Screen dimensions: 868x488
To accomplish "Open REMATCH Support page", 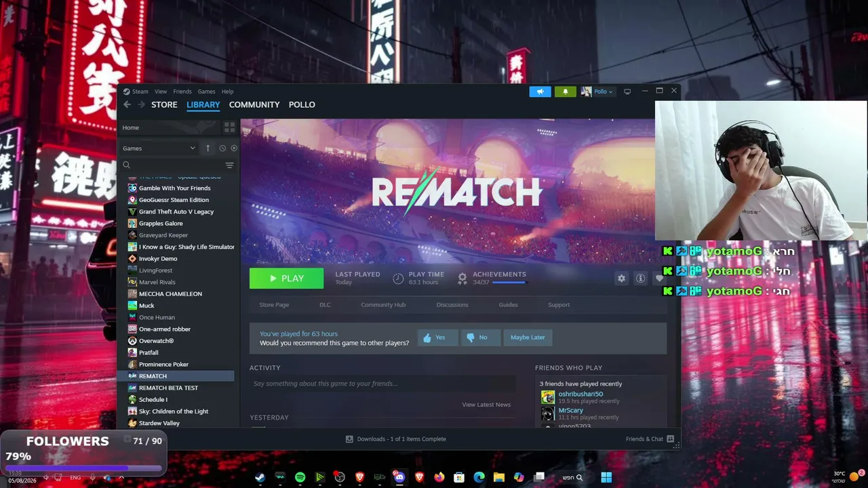I will tap(559, 305).
